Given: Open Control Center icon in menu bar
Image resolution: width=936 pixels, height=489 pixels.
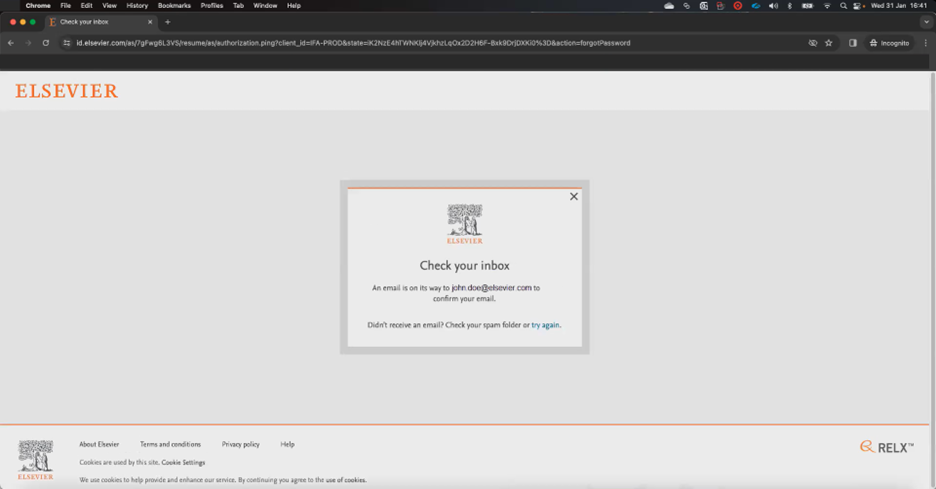Looking at the screenshot, I should click(x=858, y=5).
